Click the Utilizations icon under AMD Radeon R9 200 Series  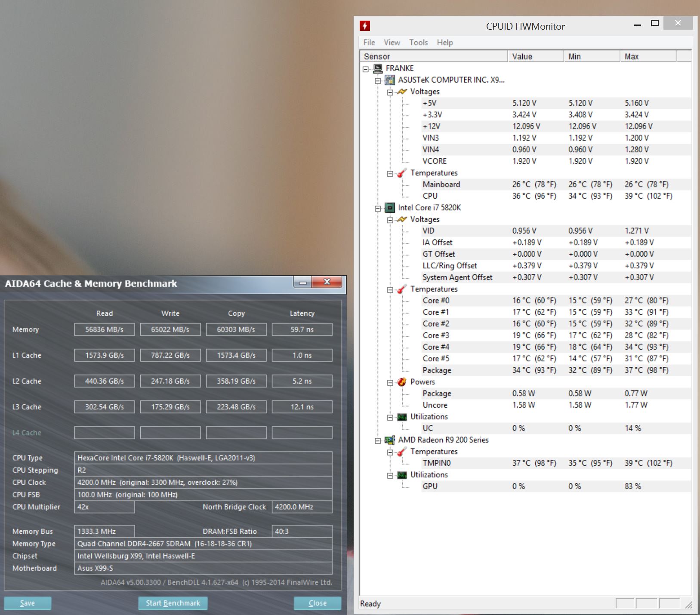coord(402,475)
